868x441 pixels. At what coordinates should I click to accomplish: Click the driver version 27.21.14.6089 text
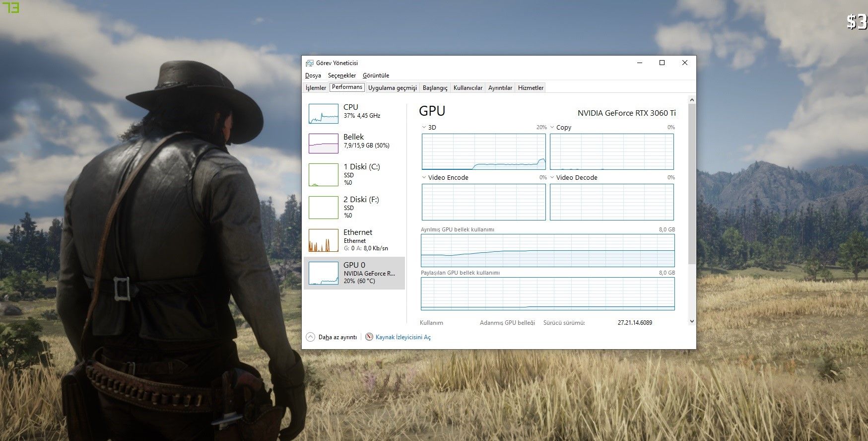(635, 323)
